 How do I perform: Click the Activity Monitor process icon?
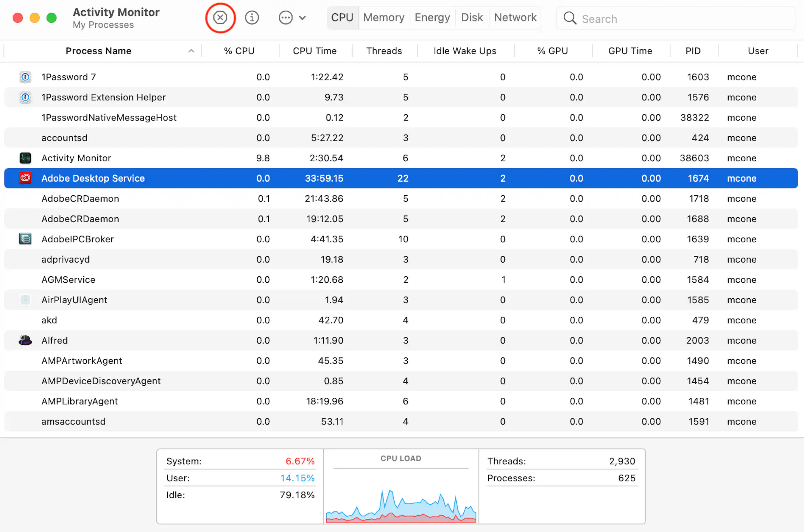pyautogui.click(x=25, y=158)
